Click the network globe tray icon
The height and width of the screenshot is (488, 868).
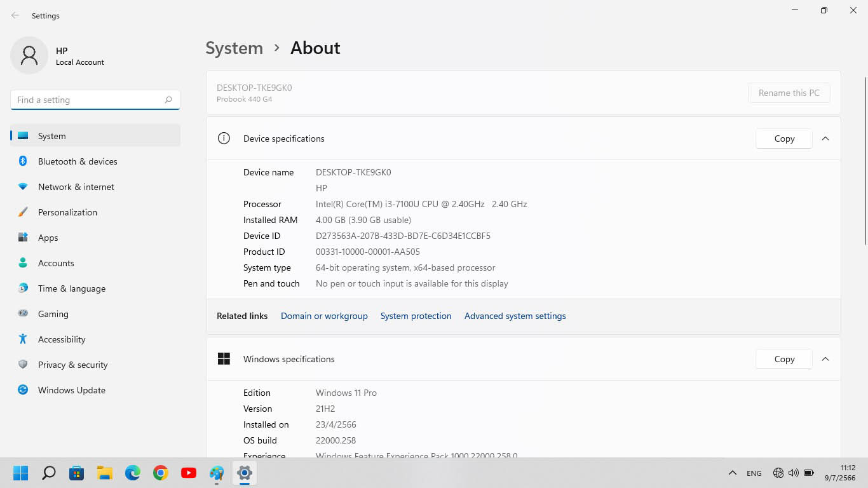[778, 473]
